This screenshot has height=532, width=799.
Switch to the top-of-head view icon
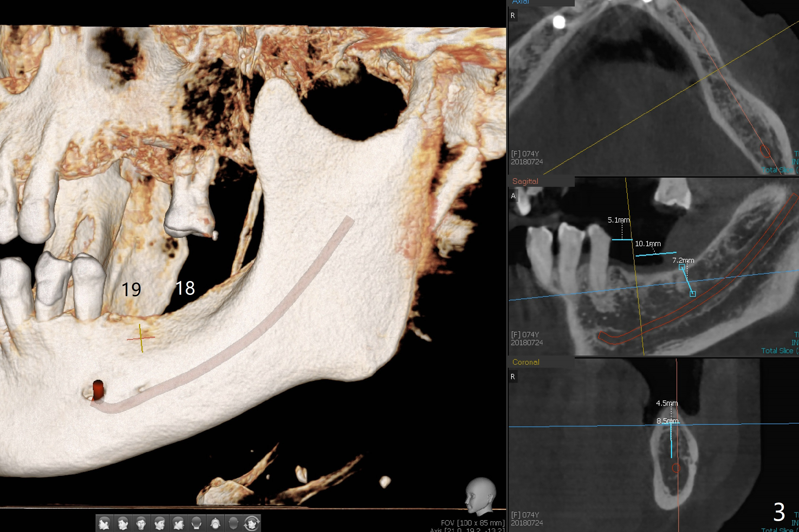234,523
